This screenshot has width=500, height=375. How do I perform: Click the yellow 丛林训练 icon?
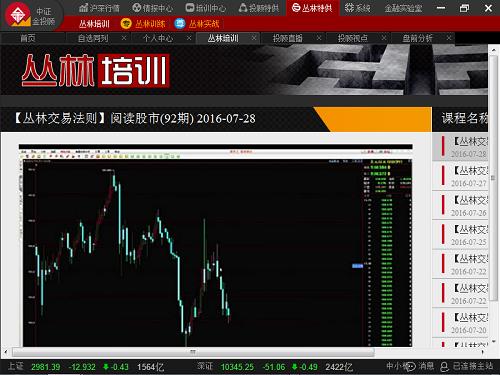point(126,24)
